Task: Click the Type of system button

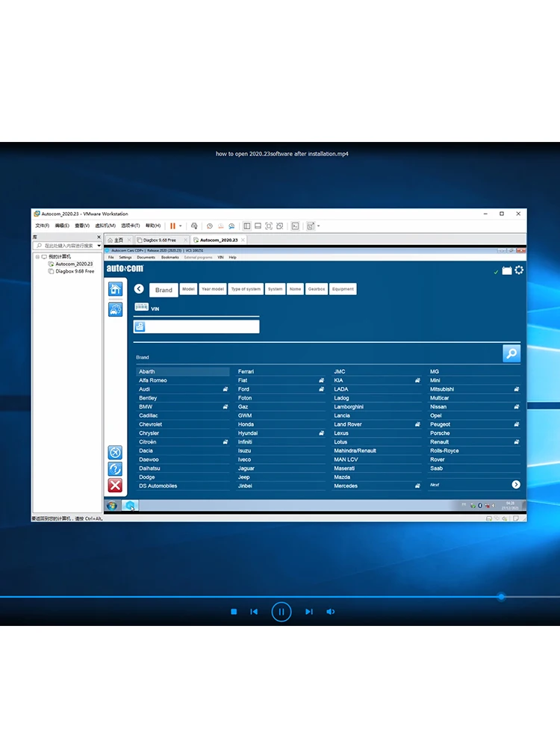Action: 246,289
